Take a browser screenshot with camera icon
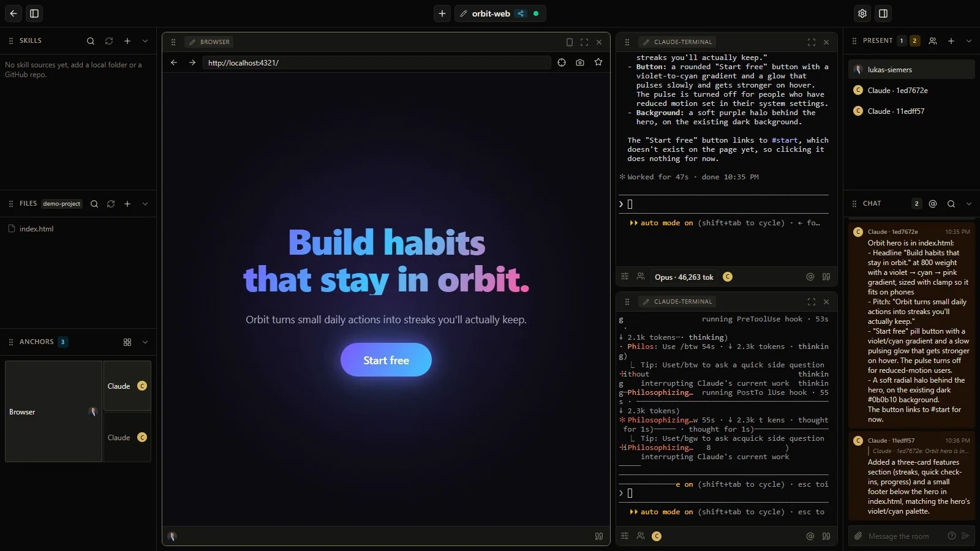This screenshot has height=551, width=980. coord(580,62)
